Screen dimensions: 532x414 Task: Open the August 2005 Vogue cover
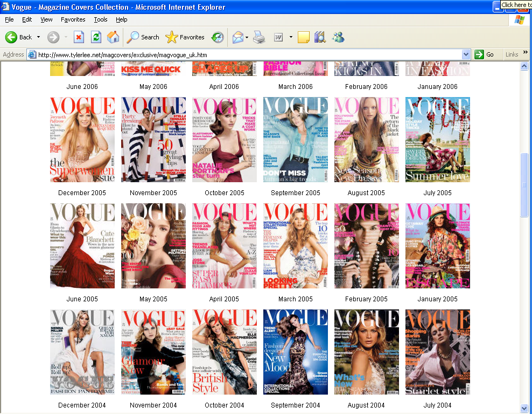[x=367, y=140]
